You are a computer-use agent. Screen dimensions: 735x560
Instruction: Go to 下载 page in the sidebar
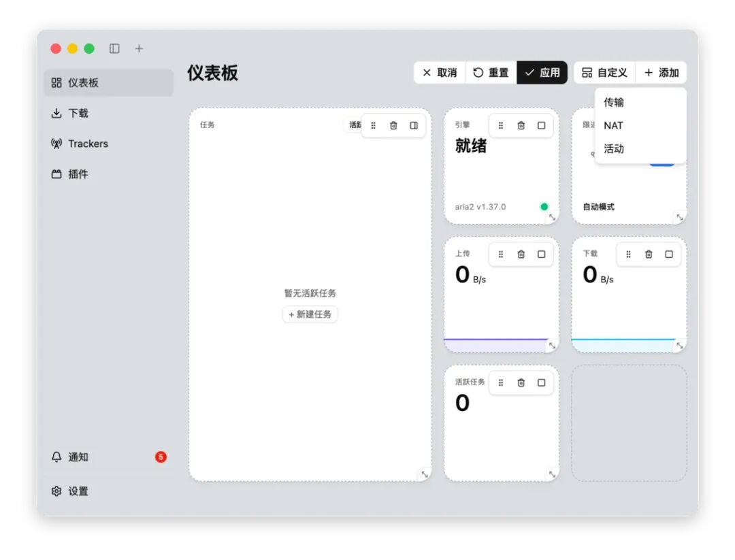109,114
